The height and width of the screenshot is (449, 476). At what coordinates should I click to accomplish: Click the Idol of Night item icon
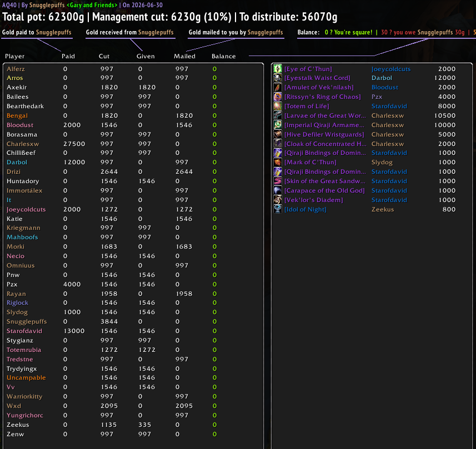pyautogui.click(x=278, y=209)
